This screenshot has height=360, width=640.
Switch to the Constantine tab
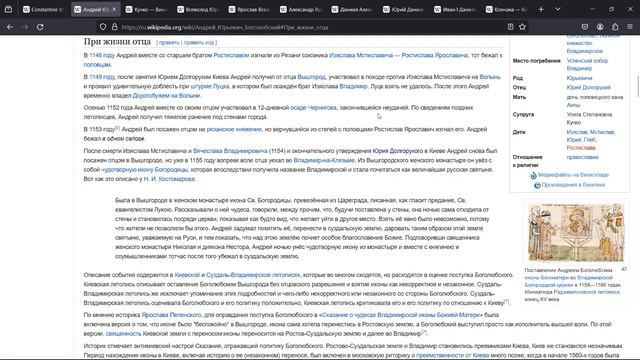coord(43,9)
